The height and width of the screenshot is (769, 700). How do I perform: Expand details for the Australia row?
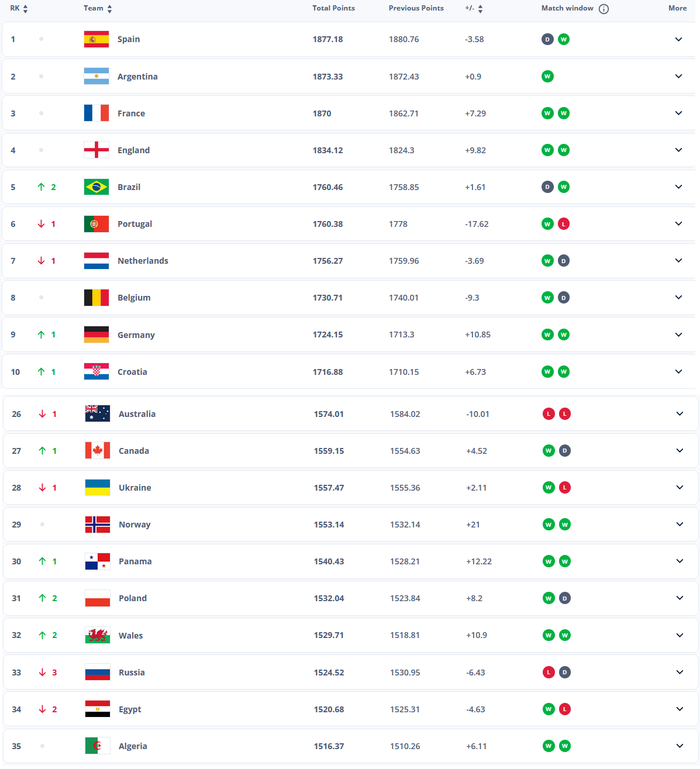pyautogui.click(x=680, y=414)
